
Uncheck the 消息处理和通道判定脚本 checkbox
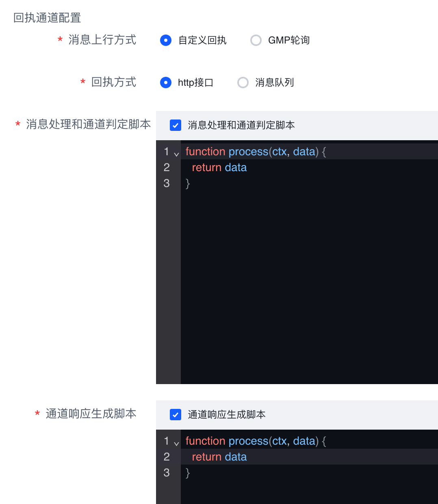(x=176, y=125)
